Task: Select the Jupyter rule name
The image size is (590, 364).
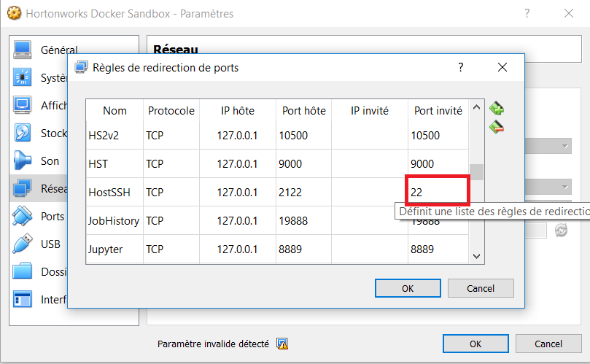Action: pyautogui.click(x=105, y=249)
